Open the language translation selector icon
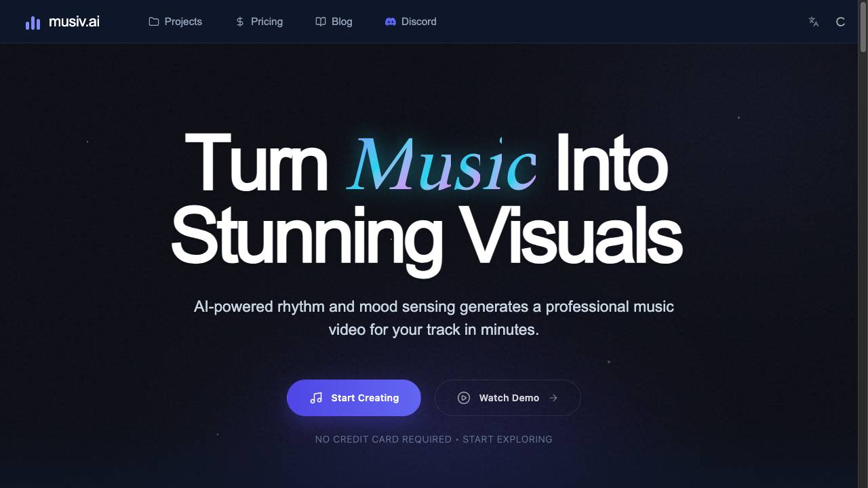The height and width of the screenshot is (488, 868). click(x=814, y=22)
